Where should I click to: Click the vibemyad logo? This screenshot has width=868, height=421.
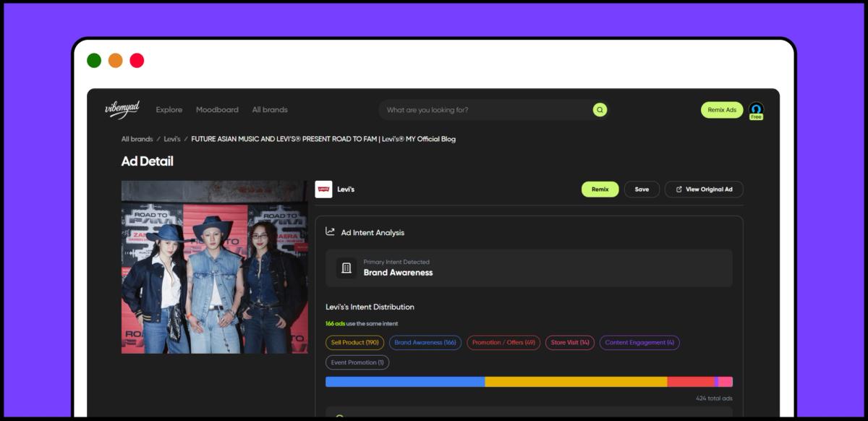coord(124,107)
